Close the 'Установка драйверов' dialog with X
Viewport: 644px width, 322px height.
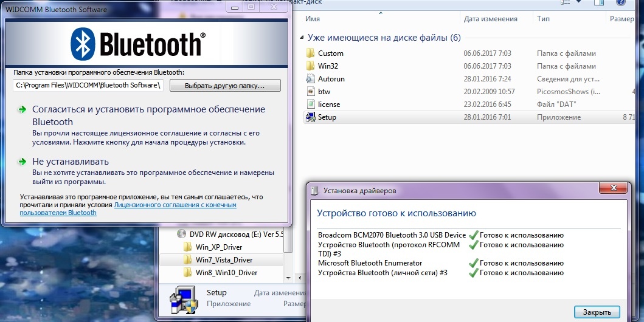click(613, 188)
